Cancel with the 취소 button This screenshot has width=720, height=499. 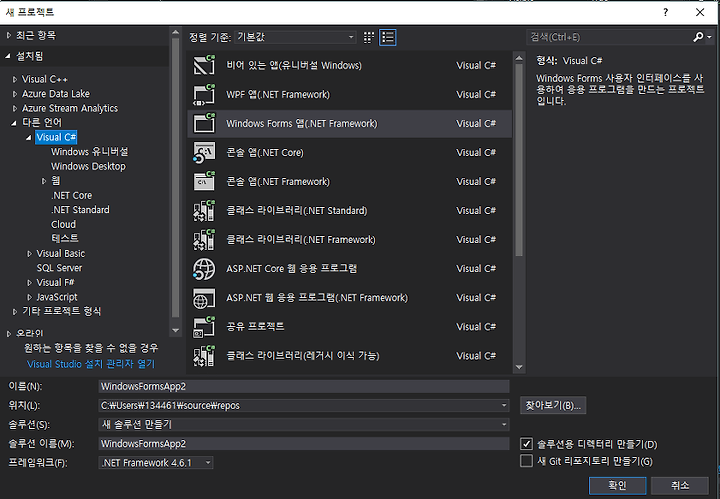[680, 485]
